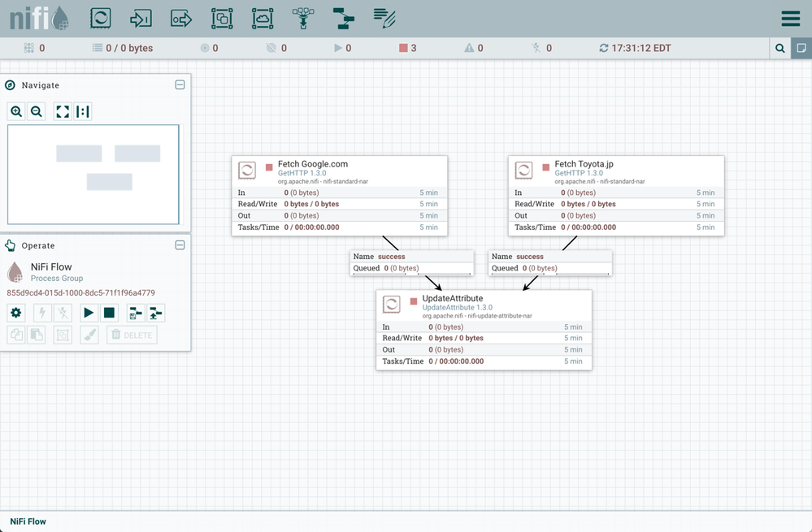The height and width of the screenshot is (532, 812).
Task: Select the Funnel toolbar icon
Action: [x=303, y=18]
